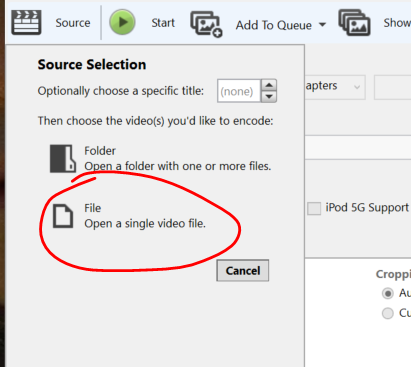Decrease the specific title number with down arrow

269,97
